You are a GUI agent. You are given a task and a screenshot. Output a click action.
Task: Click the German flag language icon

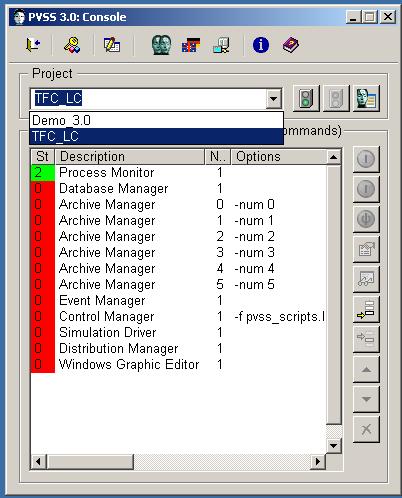[x=191, y=45]
